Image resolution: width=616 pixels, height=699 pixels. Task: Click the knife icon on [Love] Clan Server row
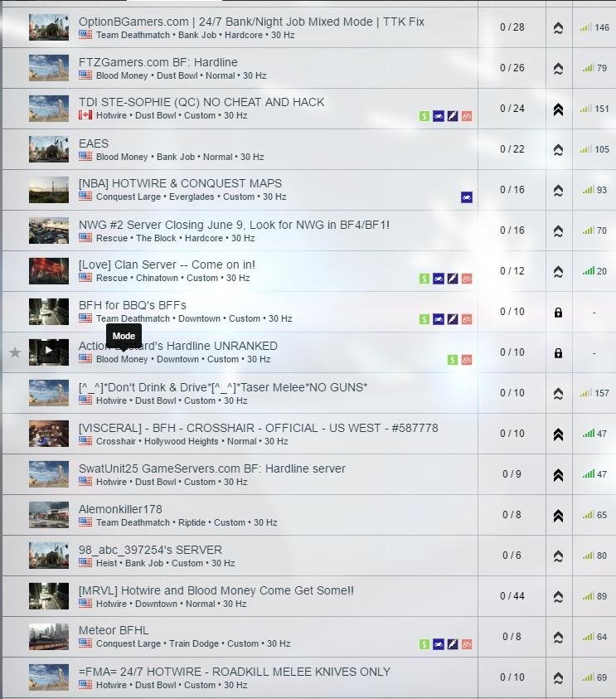coord(453,279)
